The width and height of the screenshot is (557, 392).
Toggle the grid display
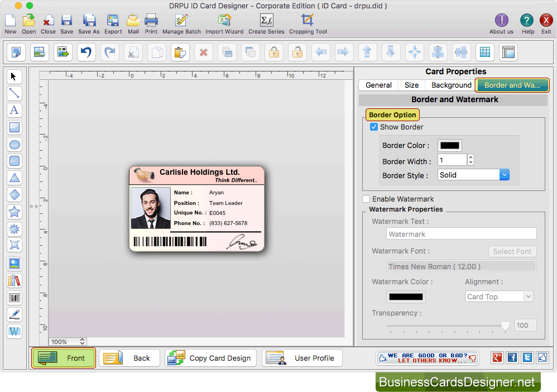[x=484, y=52]
